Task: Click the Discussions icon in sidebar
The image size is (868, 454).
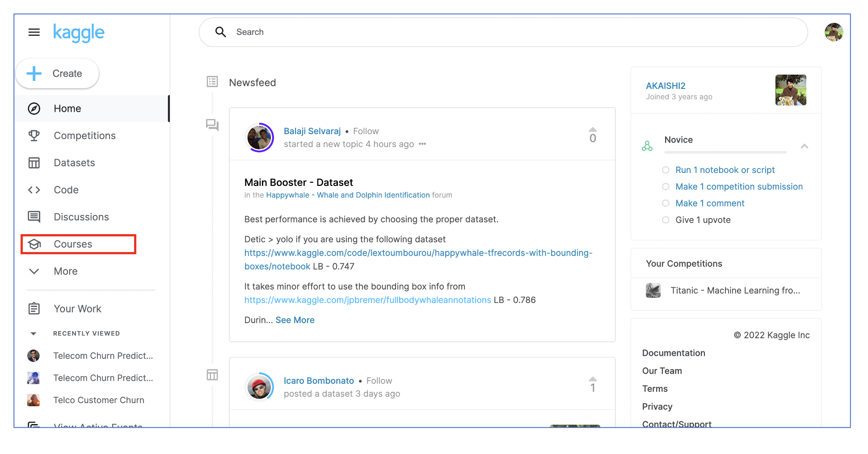Action: [34, 217]
